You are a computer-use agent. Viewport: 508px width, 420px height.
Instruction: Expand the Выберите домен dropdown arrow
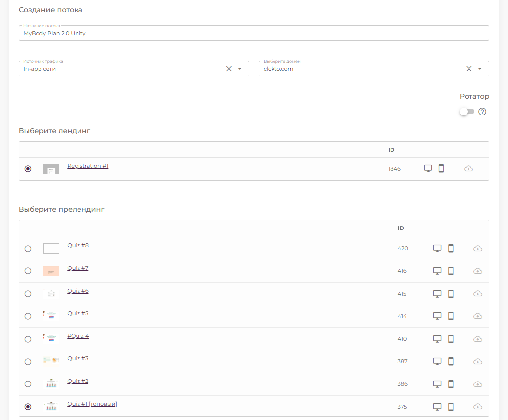(480, 69)
